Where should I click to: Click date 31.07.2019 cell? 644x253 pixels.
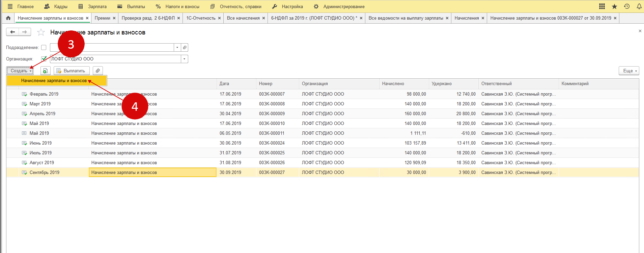(230, 153)
